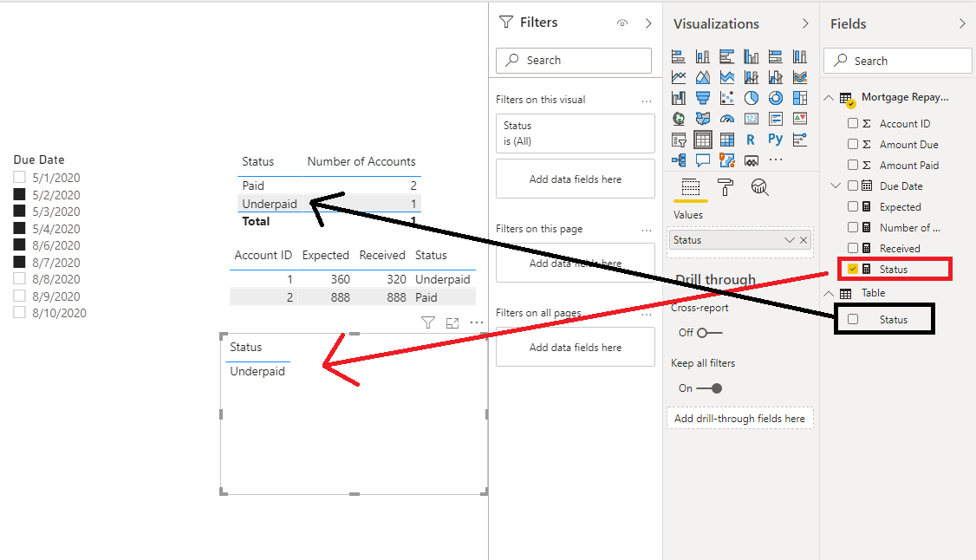The height and width of the screenshot is (560, 976).
Task: Collapse the Filters pane with its chevron
Action: click(x=648, y=23)
